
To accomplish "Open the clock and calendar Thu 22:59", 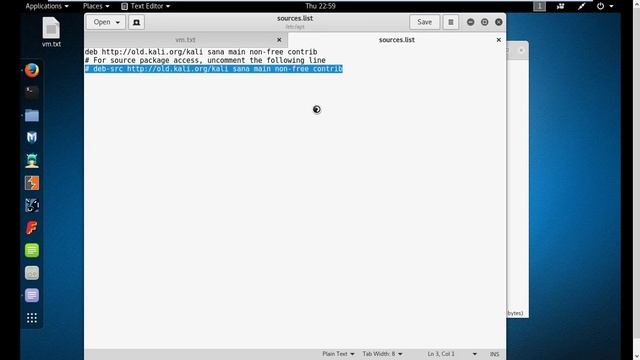I will [320, 6].
